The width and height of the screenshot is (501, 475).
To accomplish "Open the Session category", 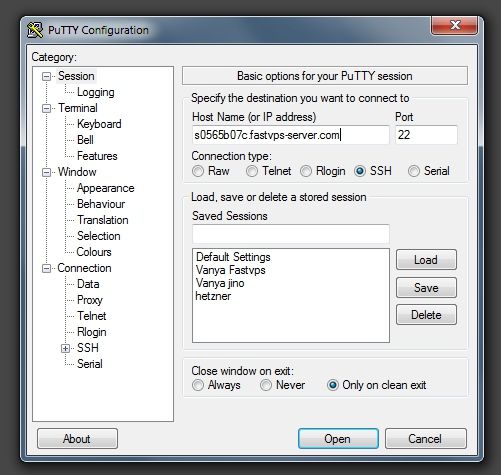I will tap(76, 76).
